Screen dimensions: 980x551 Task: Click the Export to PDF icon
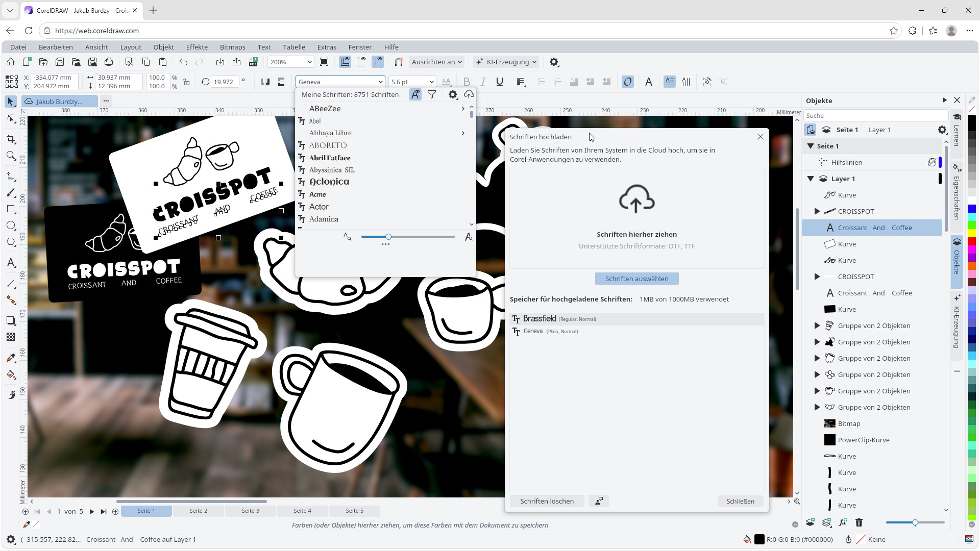[x=253, y=62]
